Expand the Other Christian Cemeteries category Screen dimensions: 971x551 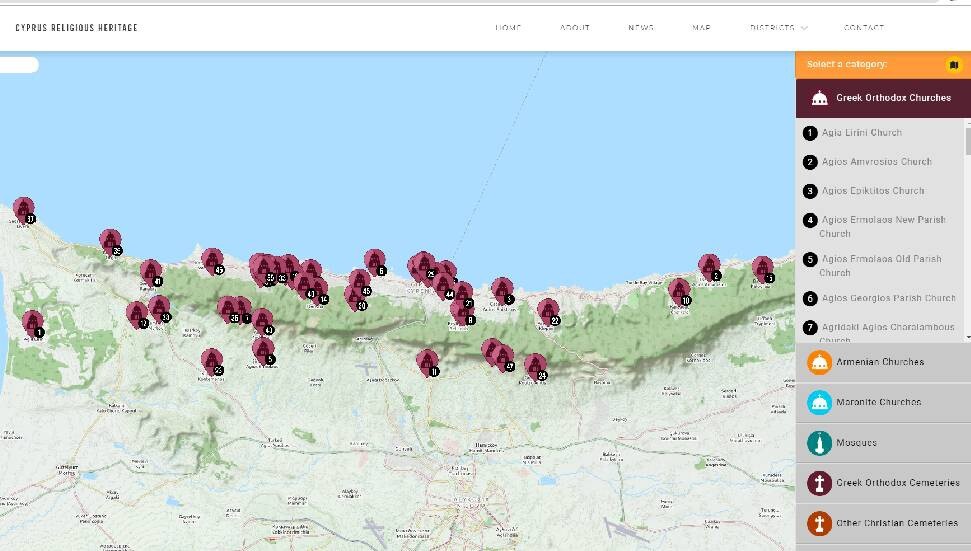(883, 523)
